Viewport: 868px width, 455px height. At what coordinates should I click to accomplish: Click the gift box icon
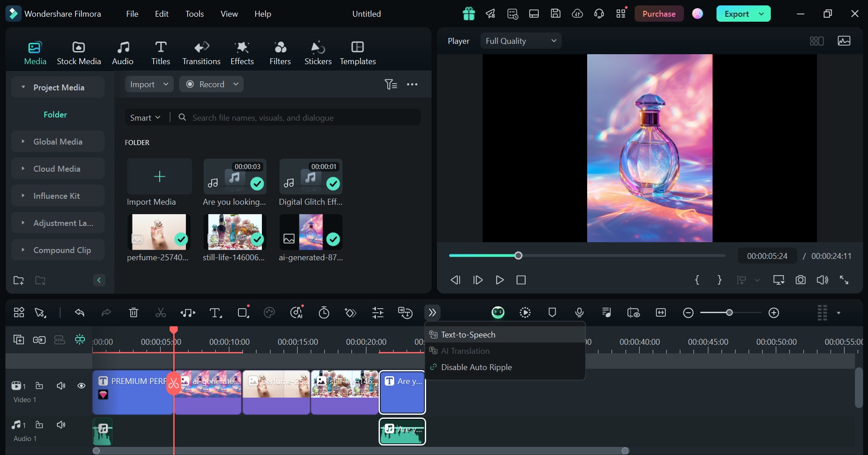point(469,14)
